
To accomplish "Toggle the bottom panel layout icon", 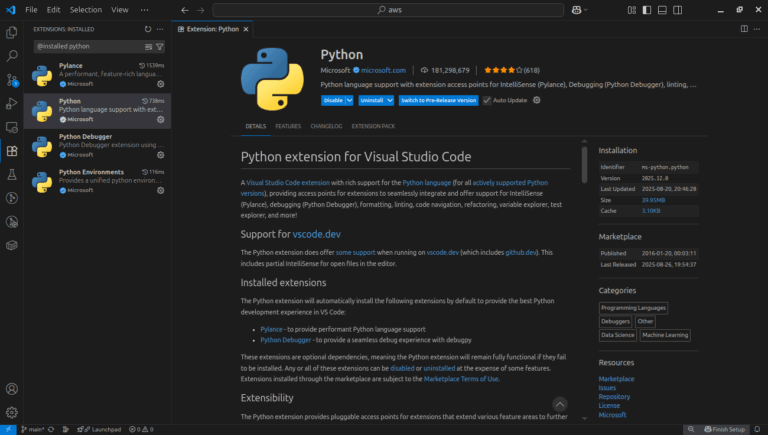I will [x=662, y=10].
